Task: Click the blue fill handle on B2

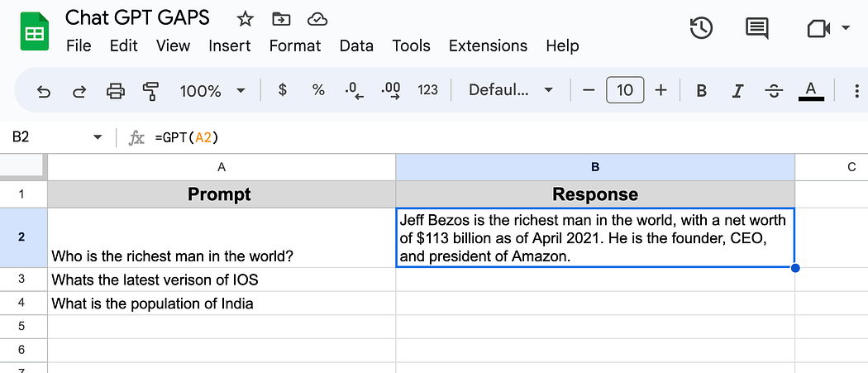Action: (795, 268)
